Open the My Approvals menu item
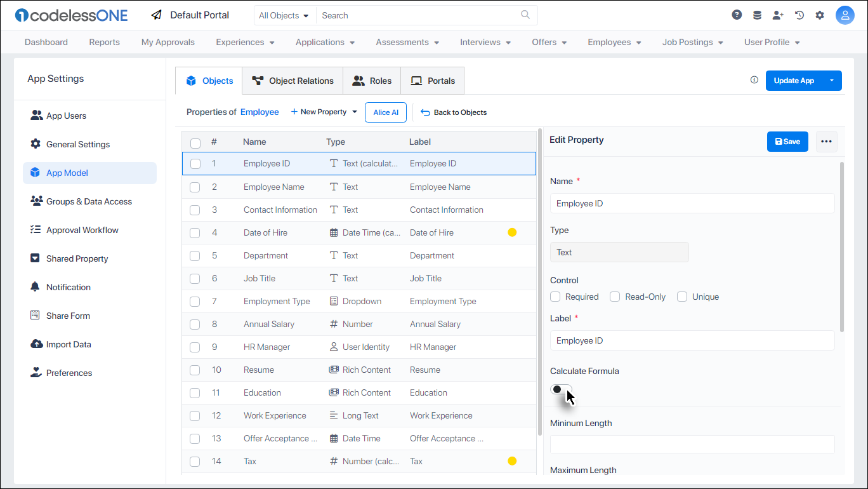Image resolution: width=868 pixels, height=489 pixels. point(168,42)
